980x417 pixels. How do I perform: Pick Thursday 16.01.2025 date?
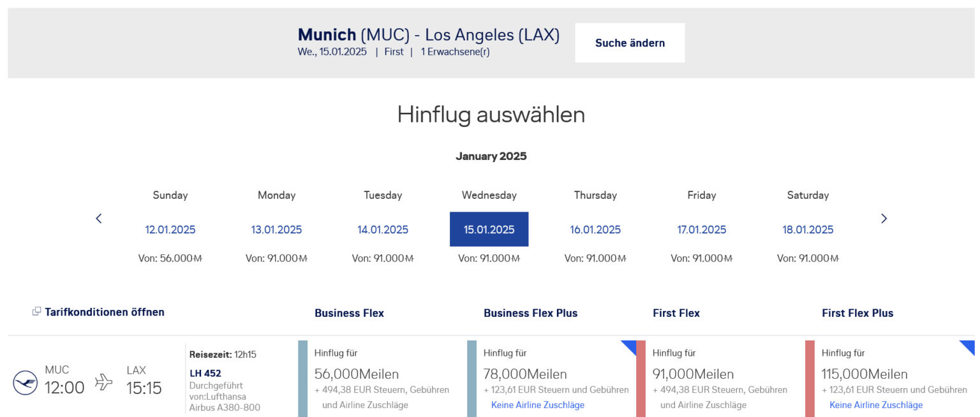pyautogui.click(x=595, y=230)
